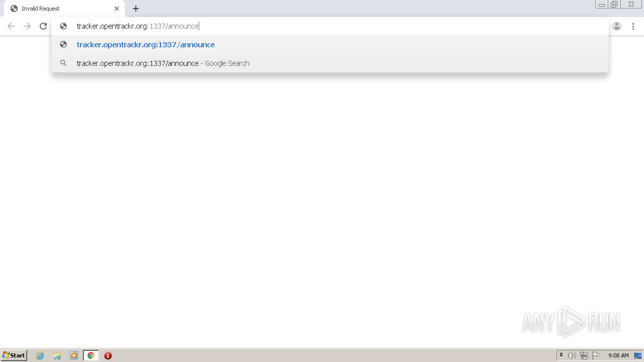Launch Internet Explorer from taskbar
Image resolution: width=644 pixels, height=362 pixels.
40,355
